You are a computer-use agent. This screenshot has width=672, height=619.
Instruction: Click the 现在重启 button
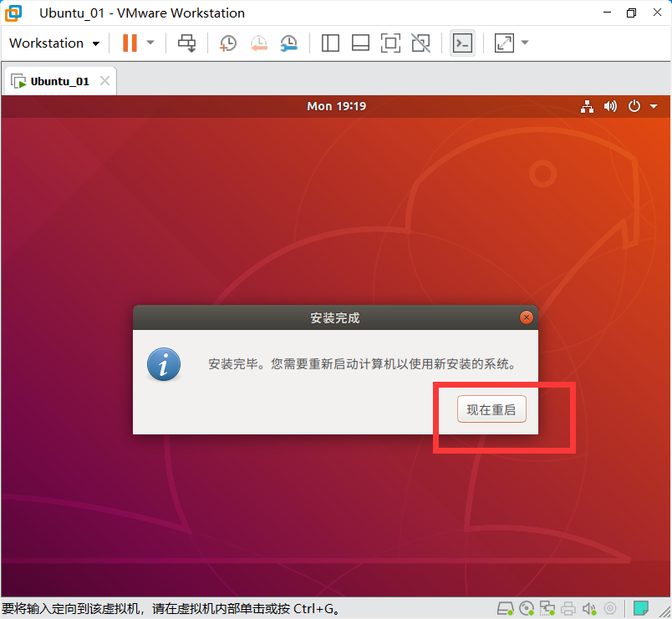491,409
